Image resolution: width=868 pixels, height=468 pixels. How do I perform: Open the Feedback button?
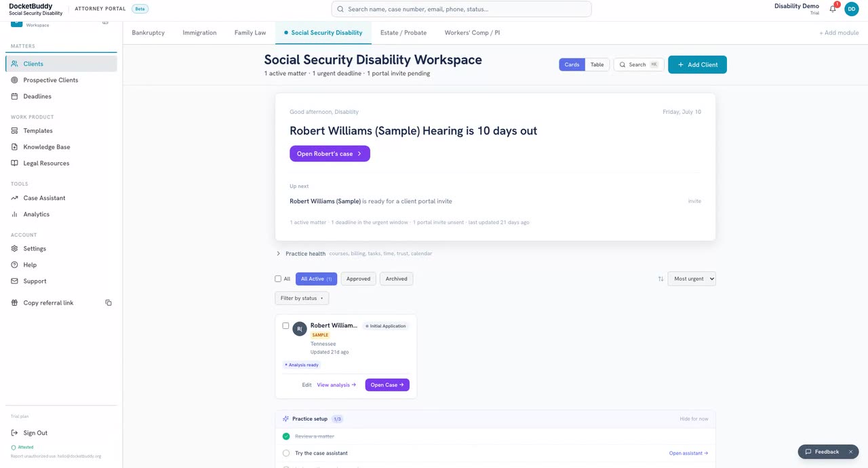(x=823, y=452)
